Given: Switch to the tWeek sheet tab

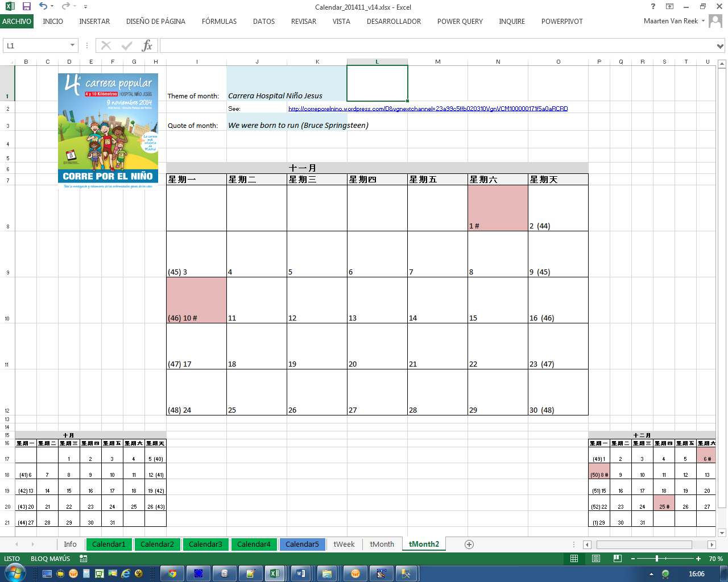Looking at the screenshot, I should pyautogui.click(x=344, y=544).
